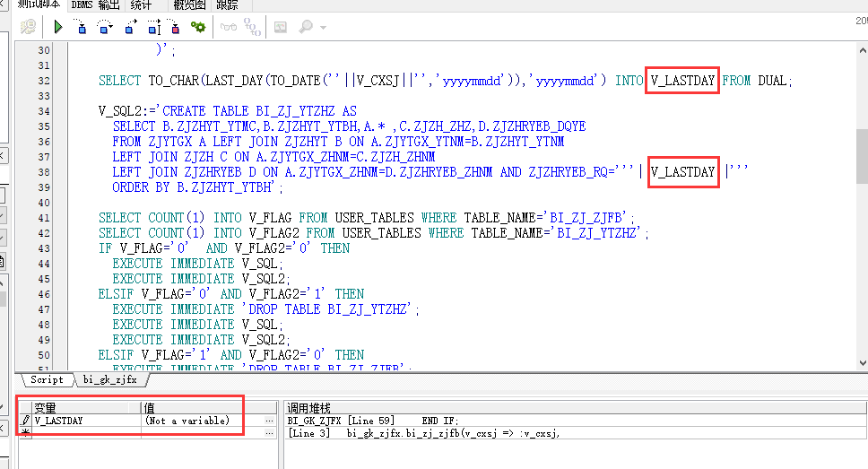This screenshot has height=469, width=868.
Task: Click the 调用堆栈 header
Action: 576,408
